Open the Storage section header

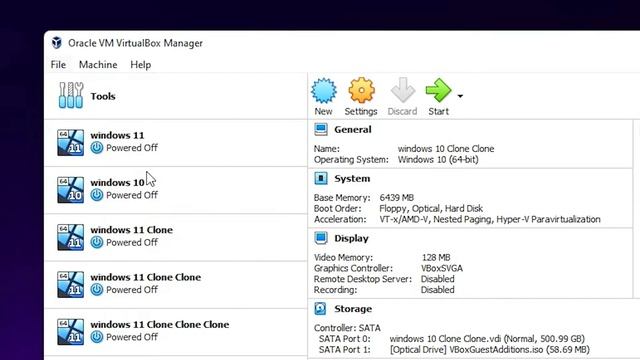point(353,309)
